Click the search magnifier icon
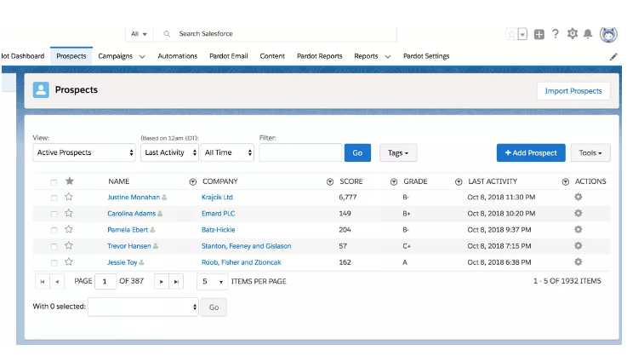The width and height of the screenshot is (644, 356). coord(167,34)
